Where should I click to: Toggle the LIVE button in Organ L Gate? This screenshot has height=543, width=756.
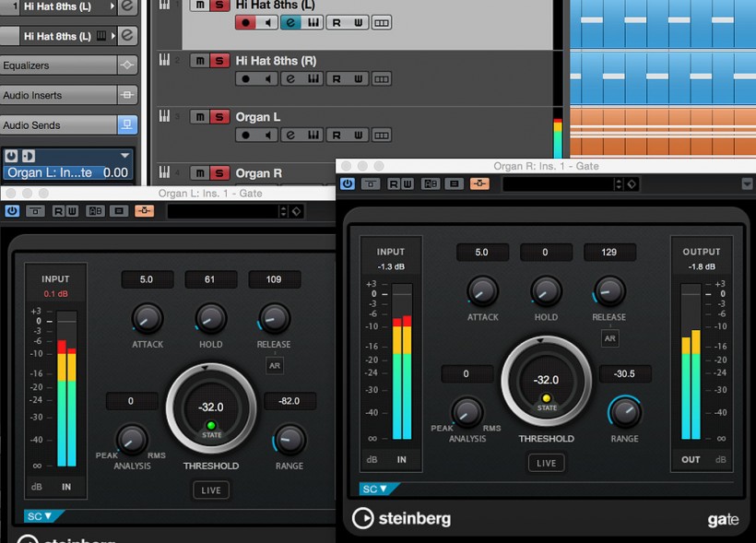(x=211, y=490)
